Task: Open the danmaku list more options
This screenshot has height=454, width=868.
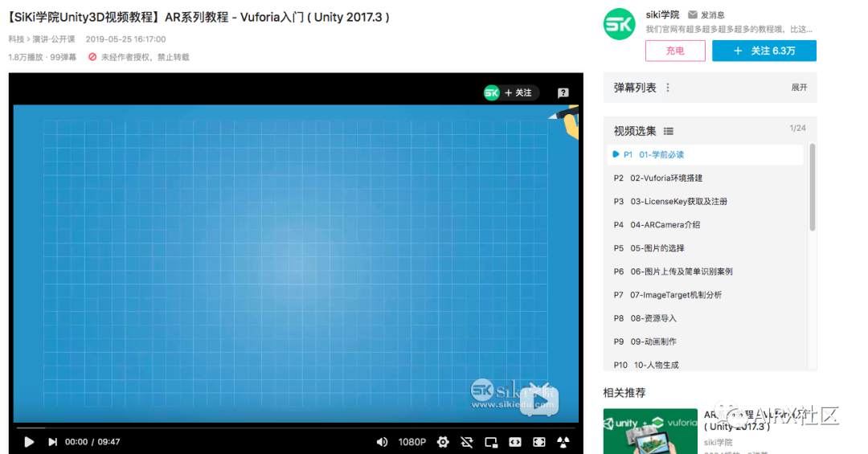Action: 668,88
